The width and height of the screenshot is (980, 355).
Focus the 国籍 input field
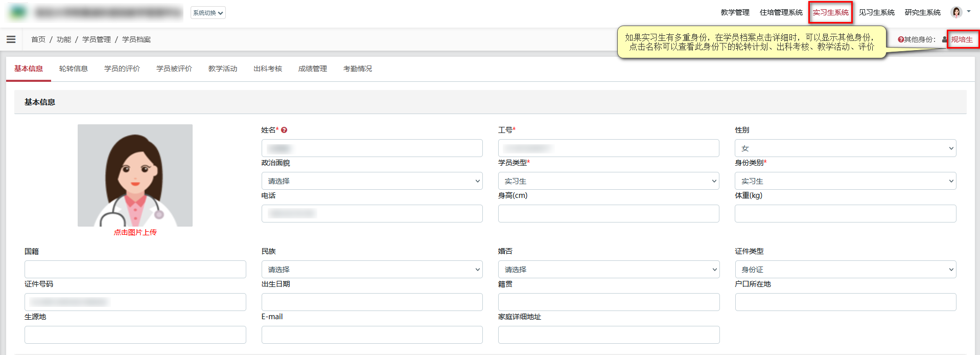pos(135,270)
